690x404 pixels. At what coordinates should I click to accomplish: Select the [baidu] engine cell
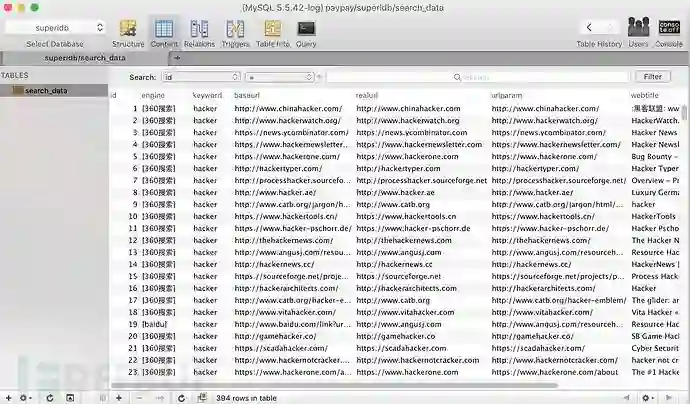[x=154, y=324]
